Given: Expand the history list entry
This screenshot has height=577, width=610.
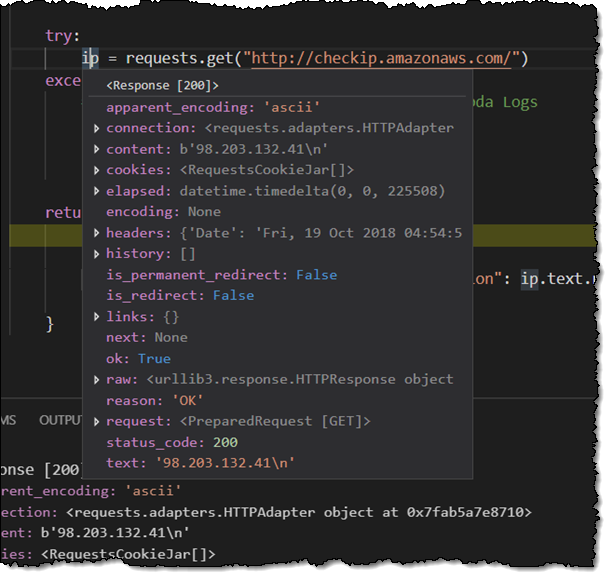Looking at the screenshot, I should pos(96,254).
